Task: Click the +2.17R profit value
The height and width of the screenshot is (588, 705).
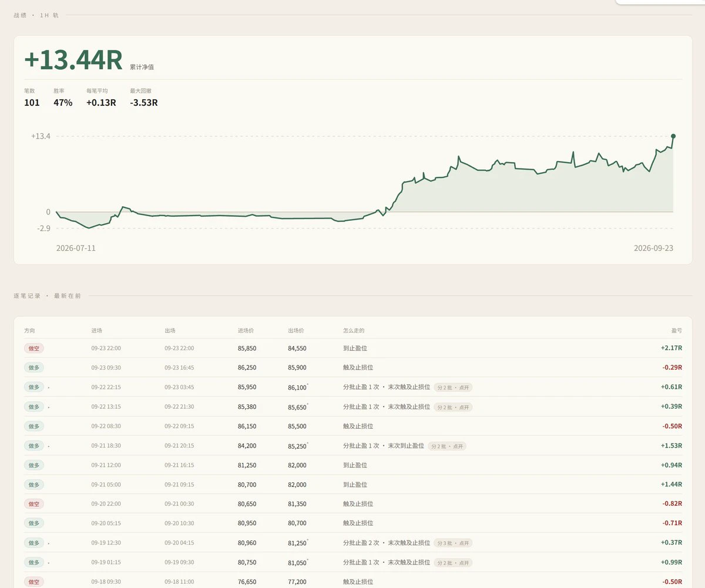Action: coord(672,348)
